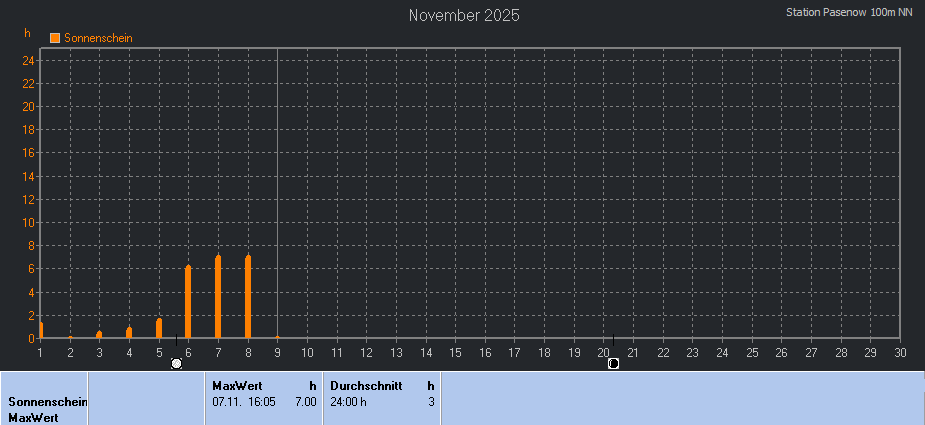Click the November 2025 chart title

point(464,15)
